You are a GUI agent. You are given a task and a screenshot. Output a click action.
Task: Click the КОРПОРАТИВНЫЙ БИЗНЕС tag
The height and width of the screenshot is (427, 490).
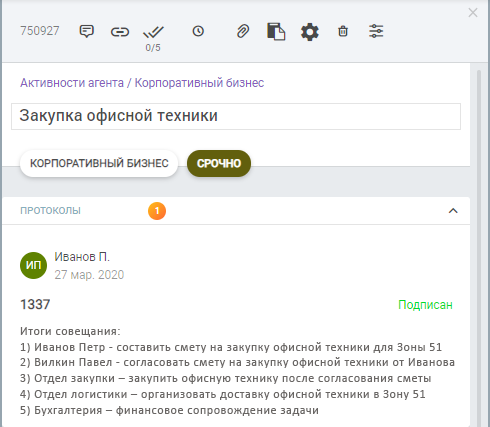click(99, 163)
